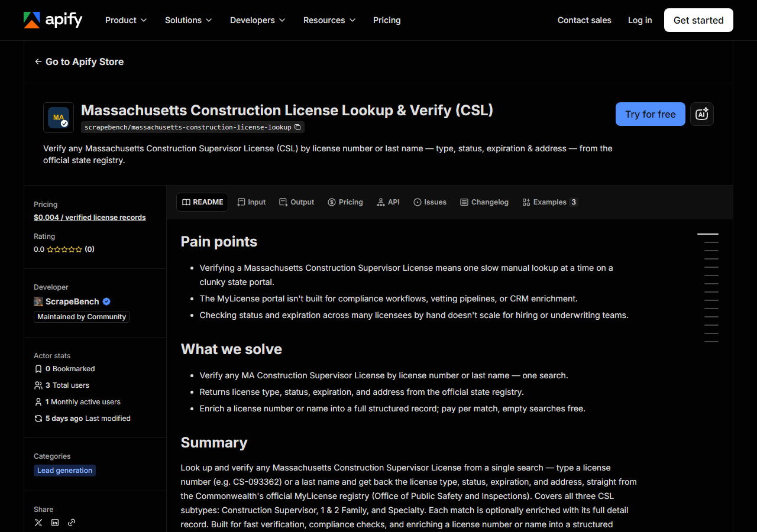Click Log in link
Image resolution: width=757 pixels, height=532 pixels.
tap(640, 20)
